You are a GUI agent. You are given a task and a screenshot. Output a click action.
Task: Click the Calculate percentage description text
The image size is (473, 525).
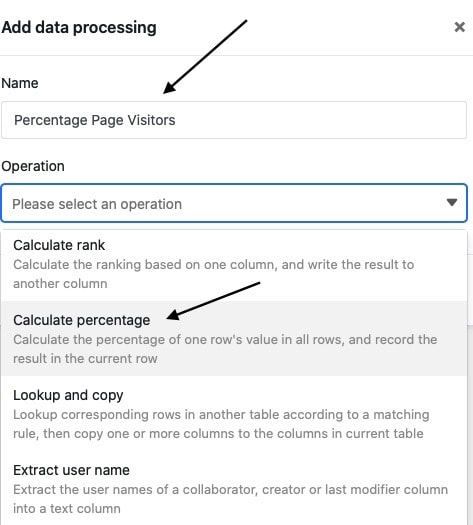pos(225,349)
